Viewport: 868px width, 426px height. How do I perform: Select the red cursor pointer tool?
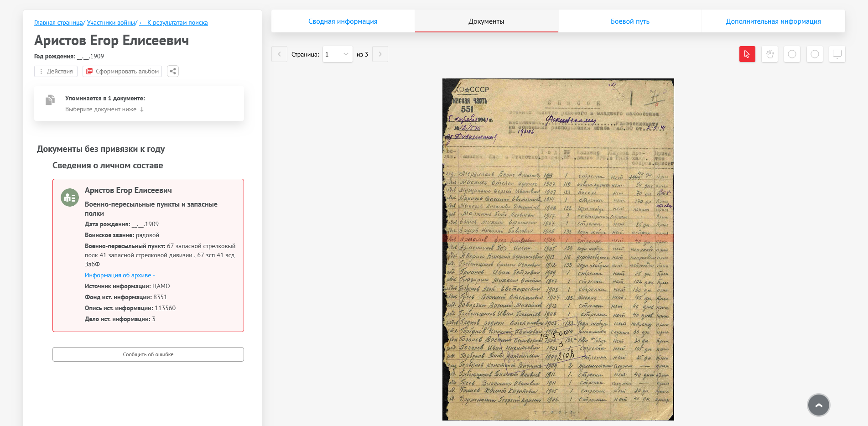coord(747,54)
